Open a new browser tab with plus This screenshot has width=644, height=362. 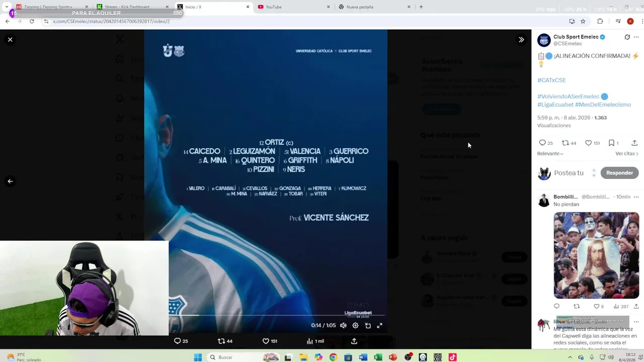point(421,7)
